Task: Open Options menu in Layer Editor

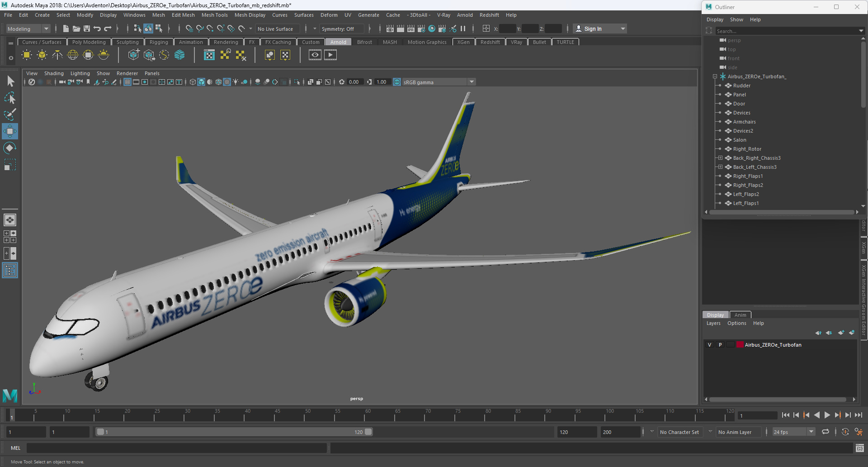Action: [736, 323]
